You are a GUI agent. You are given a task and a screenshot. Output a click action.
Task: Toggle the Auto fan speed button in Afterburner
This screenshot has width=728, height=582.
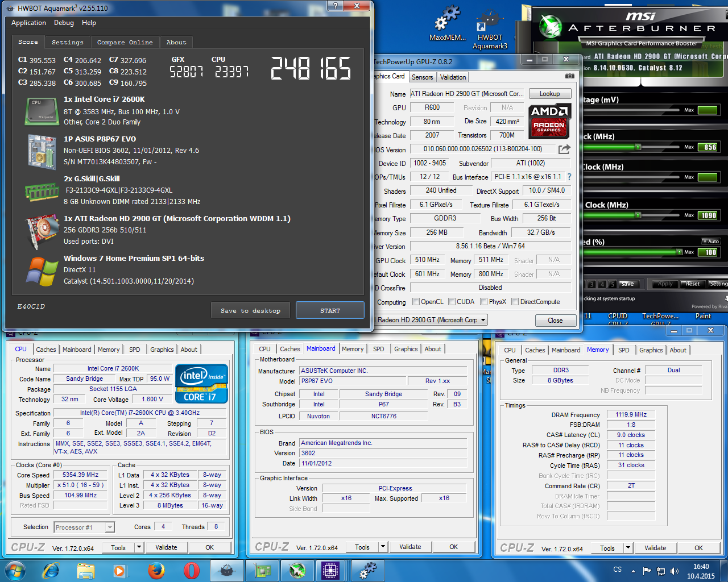pos(711,242)
